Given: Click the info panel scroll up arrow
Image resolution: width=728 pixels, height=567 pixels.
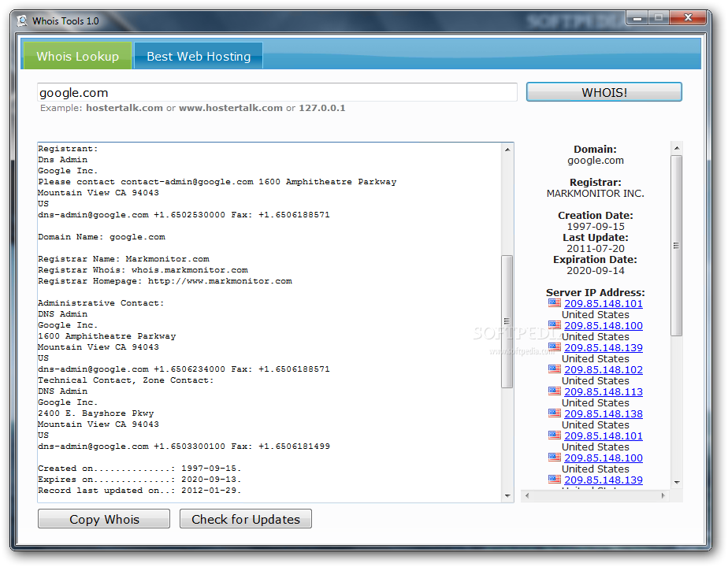Looking at the screenshot, I should (677, 148).
